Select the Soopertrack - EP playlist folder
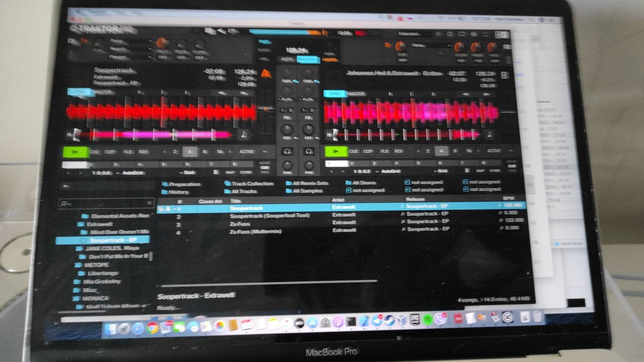 point(103,240)
